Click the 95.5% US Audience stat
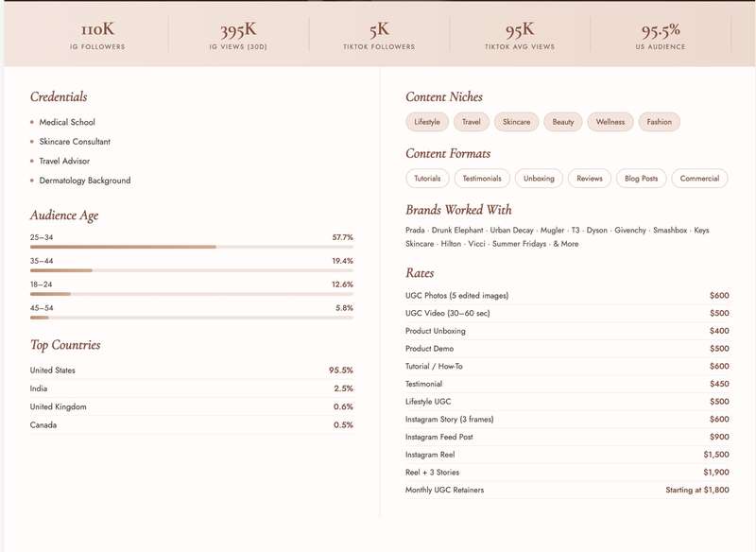 click(x=661, y=35)
